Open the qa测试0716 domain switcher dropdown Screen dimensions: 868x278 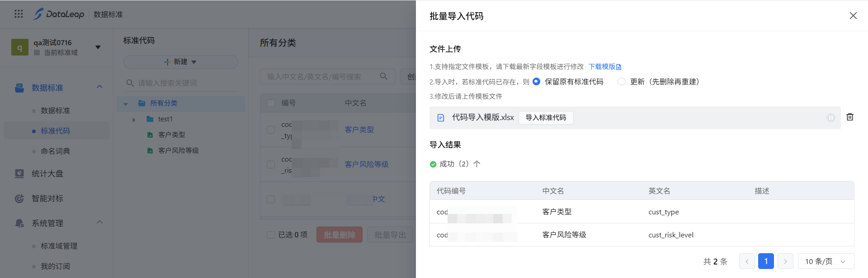point(98,47)
